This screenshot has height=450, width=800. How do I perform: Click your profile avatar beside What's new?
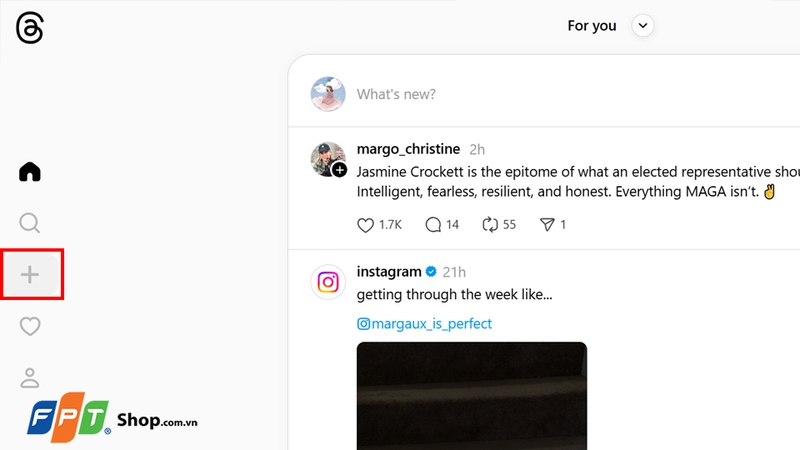pos(328,94)
